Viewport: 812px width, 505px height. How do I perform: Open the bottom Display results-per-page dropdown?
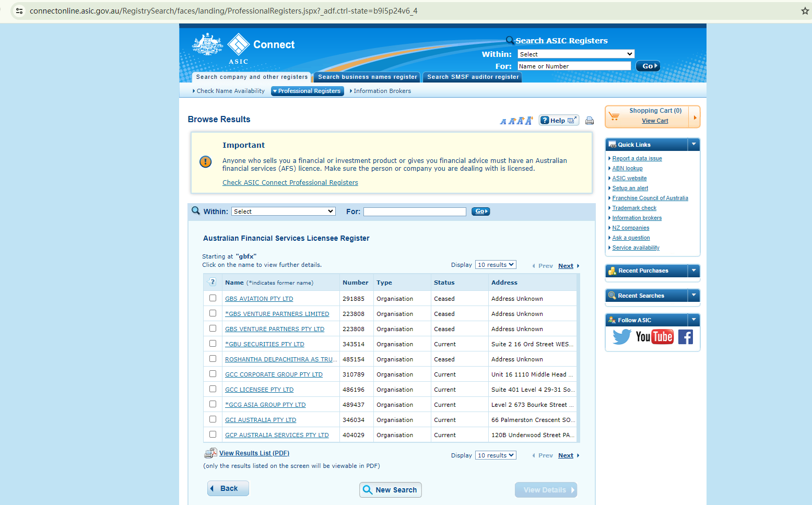[x=496, y=455]
